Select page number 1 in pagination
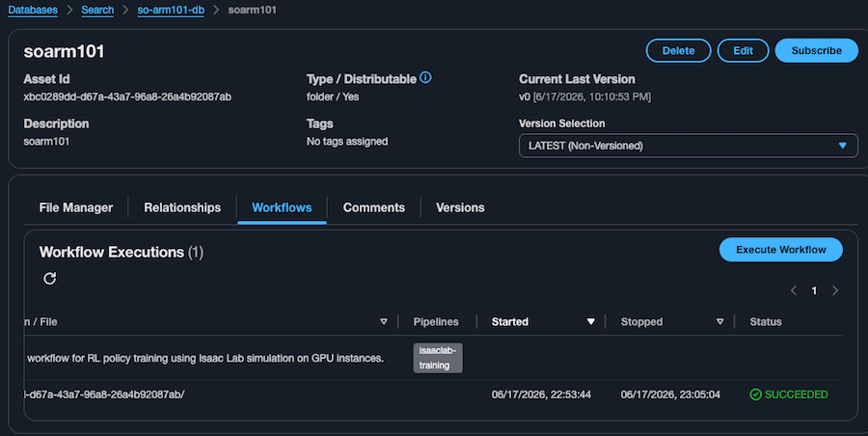The height and width of the screenshot is (436, 868). tap(814, 290)
